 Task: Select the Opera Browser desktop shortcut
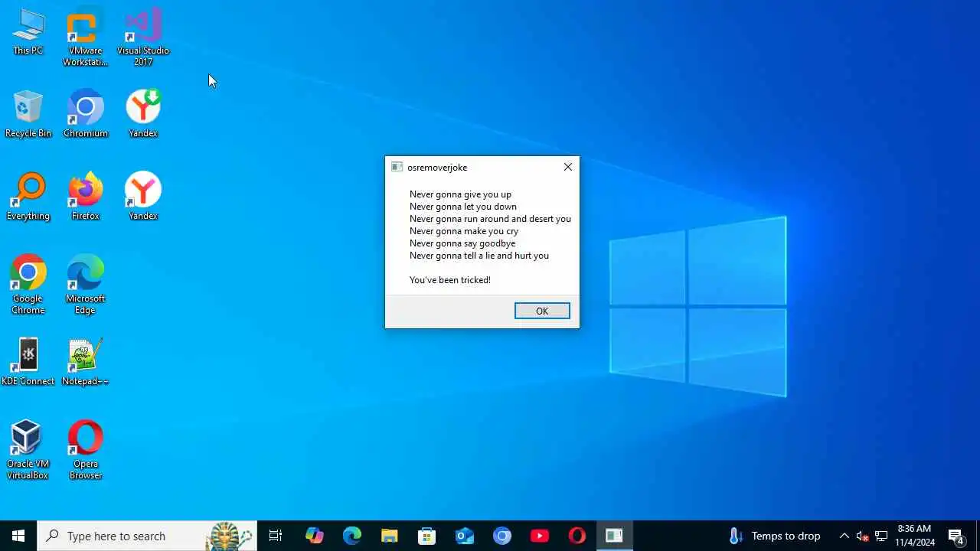coord(85,450)
